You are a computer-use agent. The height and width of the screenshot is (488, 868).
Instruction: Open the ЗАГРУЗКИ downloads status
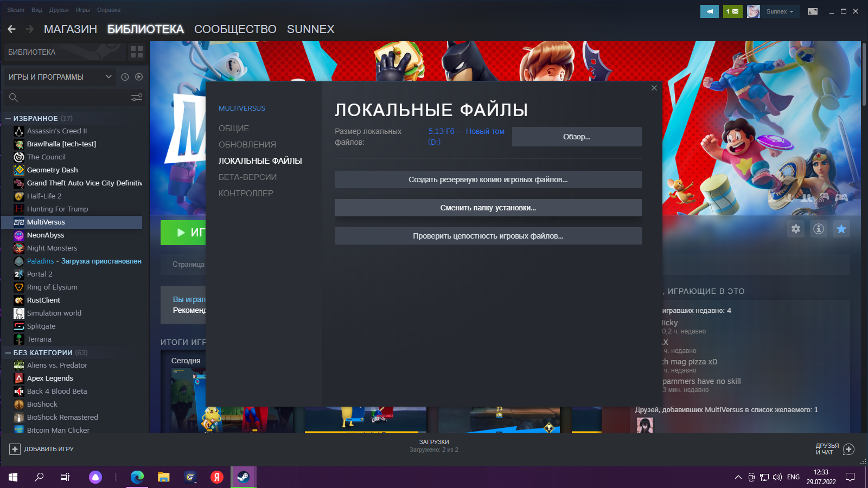pyautogui.click(x=434, y=446)
